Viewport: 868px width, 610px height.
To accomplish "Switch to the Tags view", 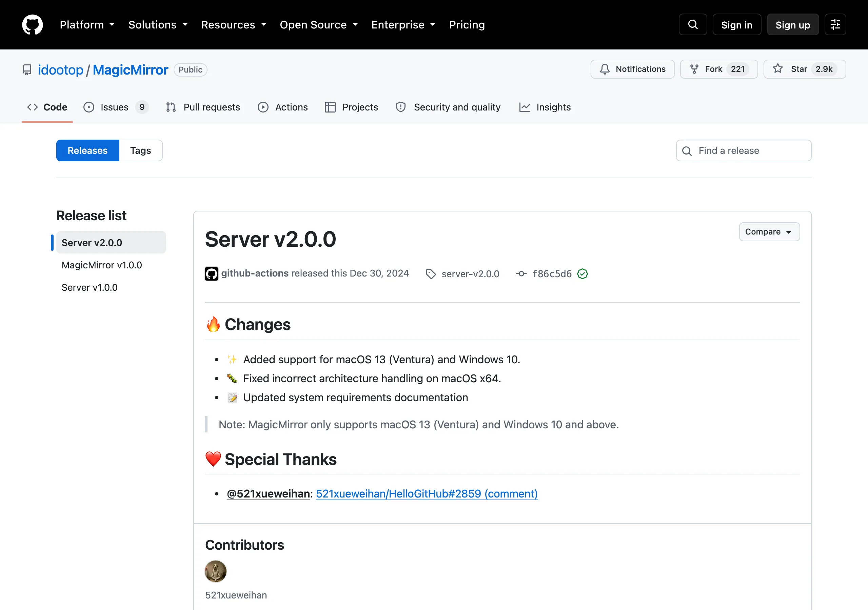I will [141, 150].
